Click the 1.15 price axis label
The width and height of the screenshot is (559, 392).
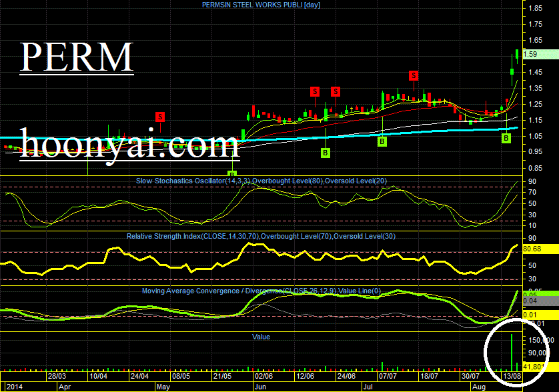click(x=536, y=121)
